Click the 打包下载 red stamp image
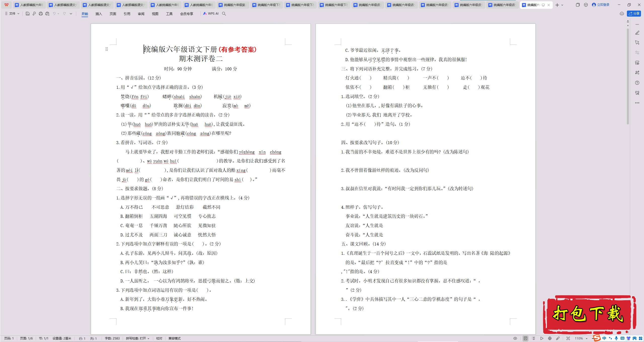644x342 pixels. (589, 314)
